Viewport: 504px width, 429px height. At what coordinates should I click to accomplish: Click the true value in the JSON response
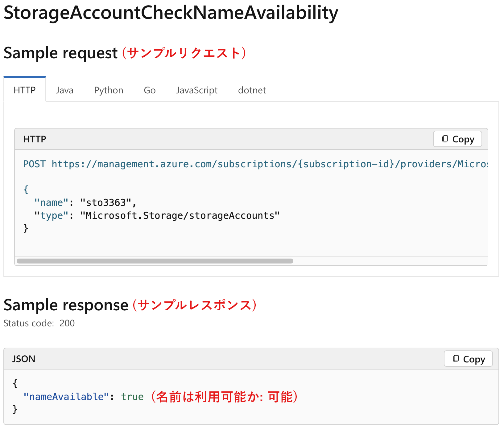(x=132, y=397)
